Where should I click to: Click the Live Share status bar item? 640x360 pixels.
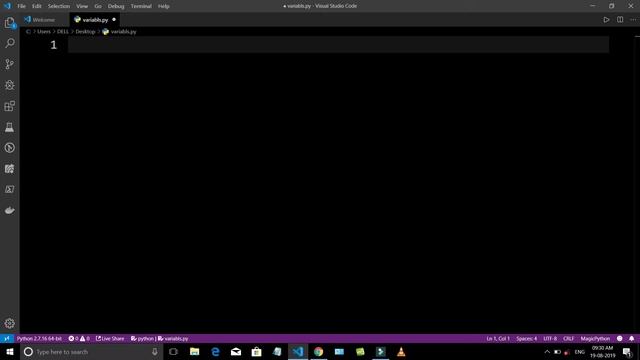110,338
